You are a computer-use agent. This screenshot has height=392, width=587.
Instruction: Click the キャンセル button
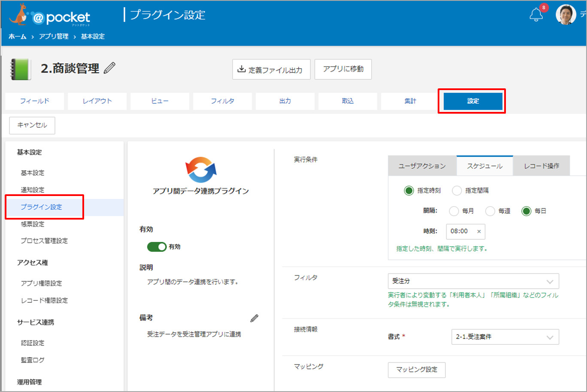pyautogui.click(x=32, y=125)
